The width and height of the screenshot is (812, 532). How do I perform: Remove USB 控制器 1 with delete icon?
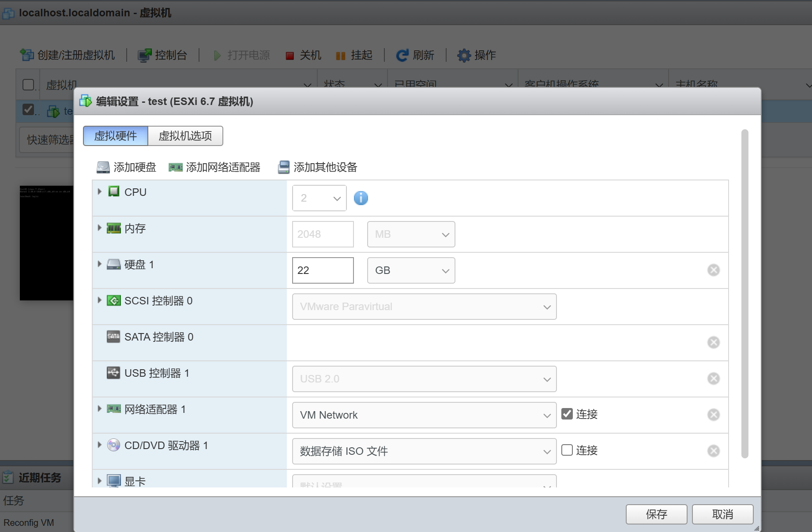coord(713,378)
